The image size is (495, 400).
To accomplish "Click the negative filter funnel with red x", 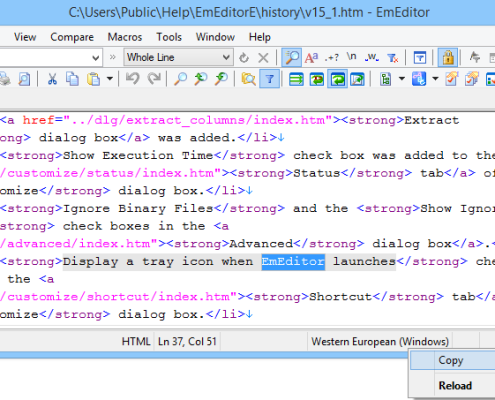I will pos(393,58).
